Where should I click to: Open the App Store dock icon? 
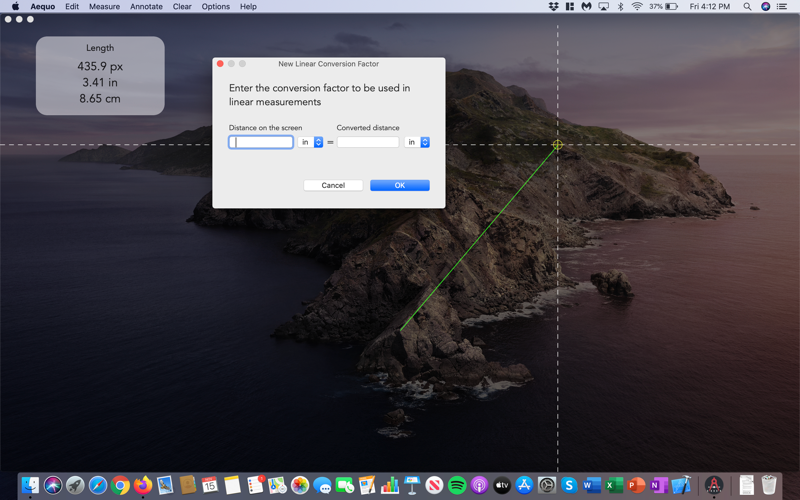pyautogui.click(x=524, y=486)
